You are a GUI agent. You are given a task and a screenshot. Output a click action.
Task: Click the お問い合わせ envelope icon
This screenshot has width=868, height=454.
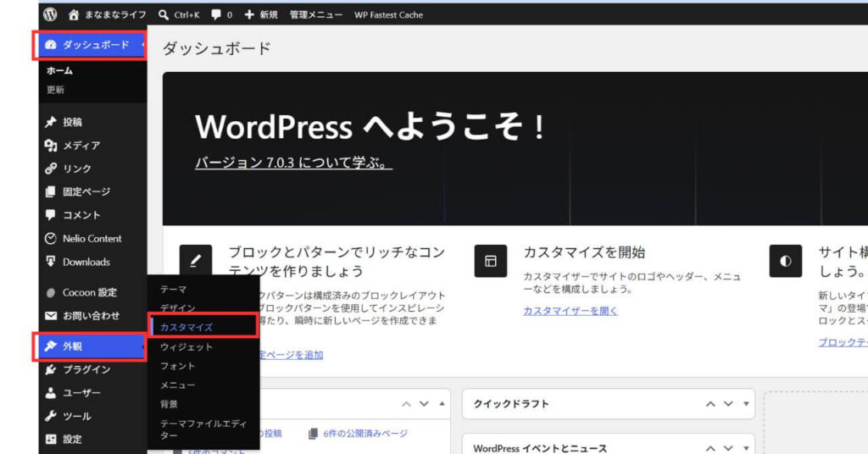[x=50, y=316]
